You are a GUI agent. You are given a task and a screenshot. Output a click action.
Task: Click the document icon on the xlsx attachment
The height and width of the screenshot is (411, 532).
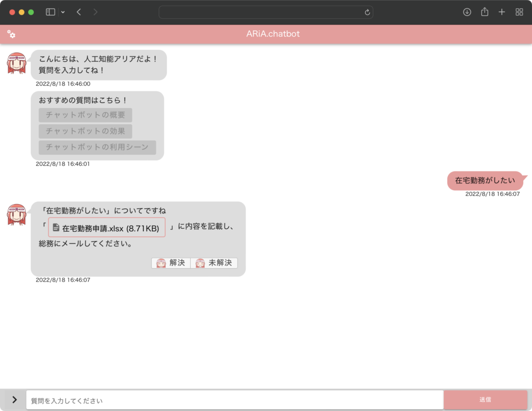[56, 227]
